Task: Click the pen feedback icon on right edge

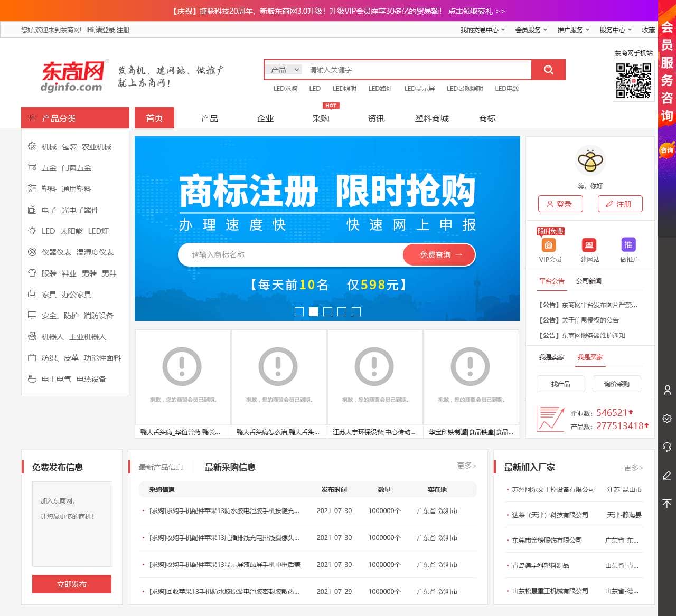Action: (x=666, y=476)
